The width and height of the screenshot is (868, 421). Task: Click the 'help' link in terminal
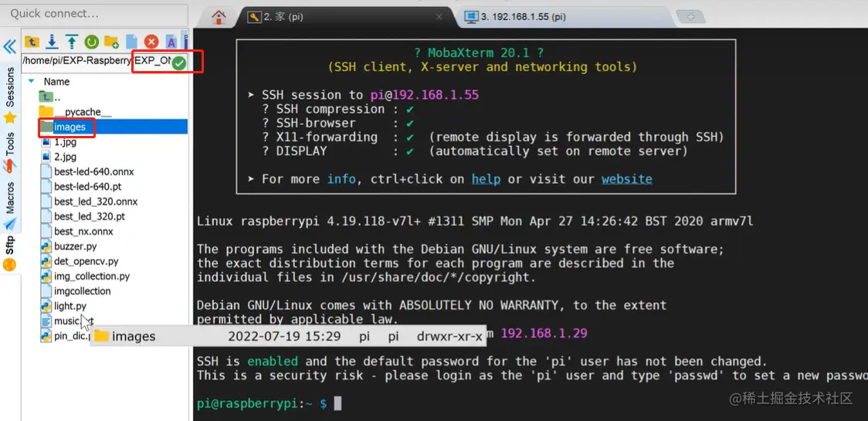pyautogui.click(x=486, y=179)
